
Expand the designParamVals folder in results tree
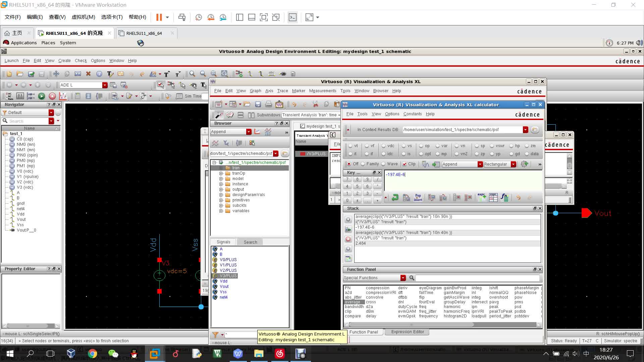[221, 195]
